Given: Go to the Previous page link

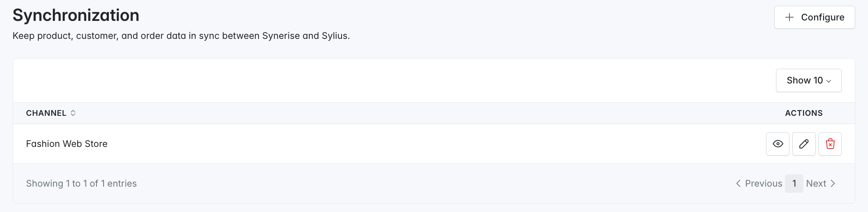Looking at the screenshot, I should tap(763, 183).
